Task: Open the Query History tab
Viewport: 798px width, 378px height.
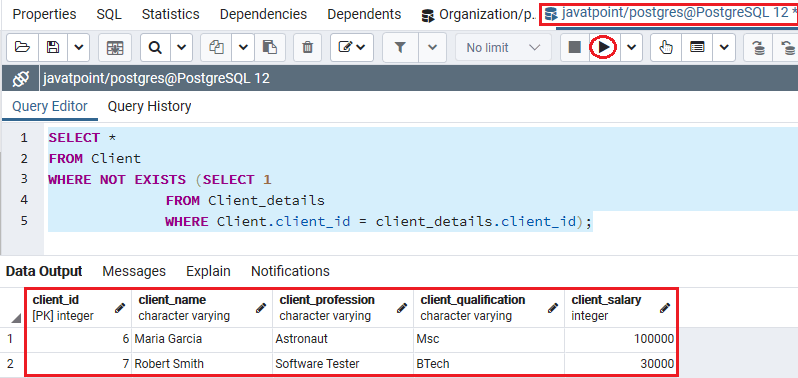Action: [x=149, y=107]
